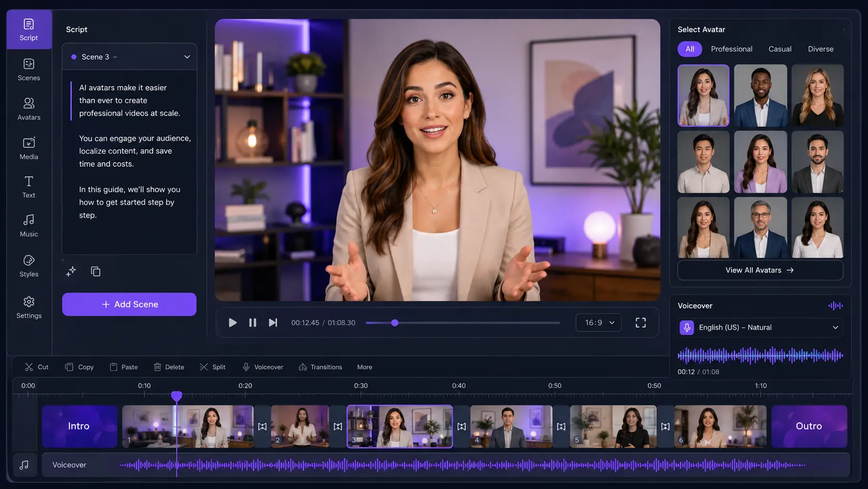Image resolution: width=868 pixels, height=489 pixels.
Task: Select timeline clip 4 with man in suit
Action: pyautogui.click(x=511, y=426)
